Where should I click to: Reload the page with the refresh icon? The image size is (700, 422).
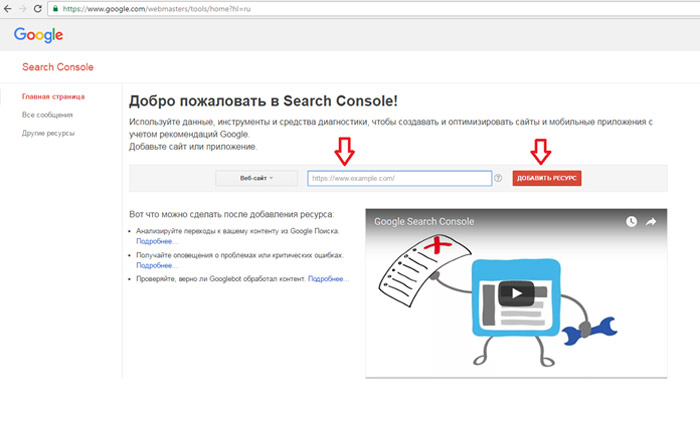tap(38, 7)
